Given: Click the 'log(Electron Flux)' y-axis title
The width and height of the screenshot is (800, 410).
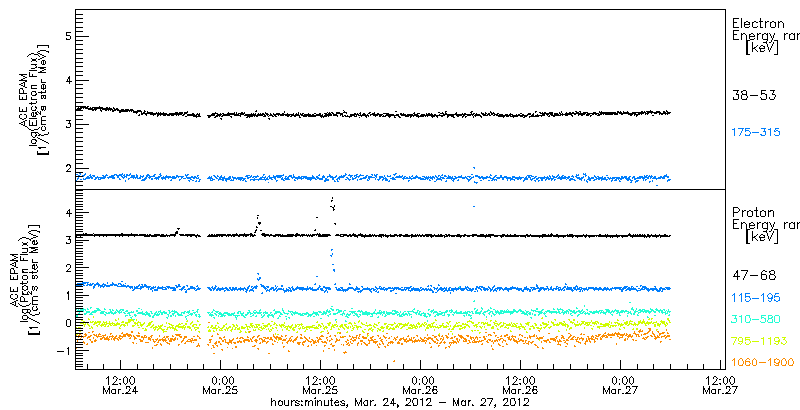Looking at the screenshot, I should [x=34, y=99].
